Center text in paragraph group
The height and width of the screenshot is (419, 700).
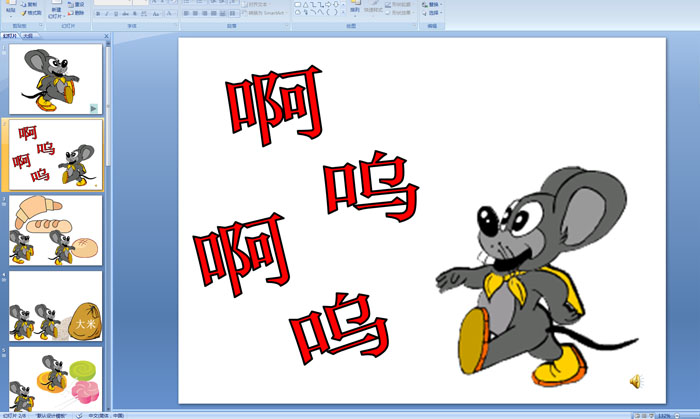tap(195, 13)
